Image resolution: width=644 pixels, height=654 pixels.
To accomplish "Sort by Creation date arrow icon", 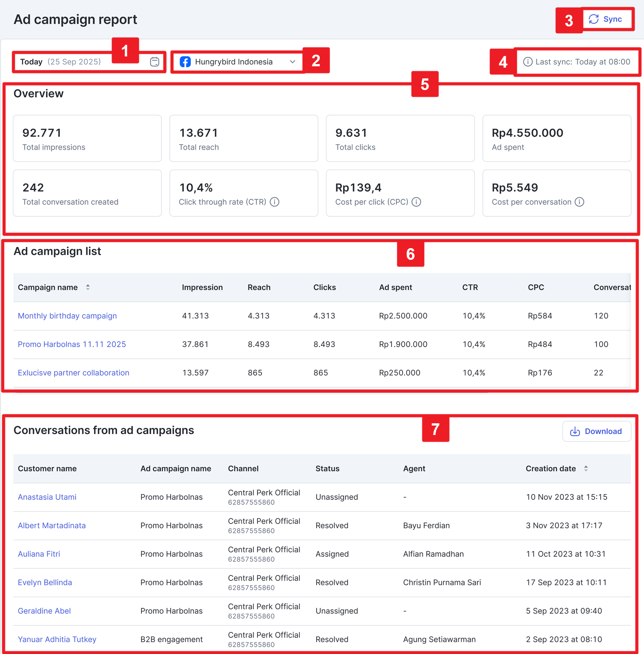I will [586, 469].
